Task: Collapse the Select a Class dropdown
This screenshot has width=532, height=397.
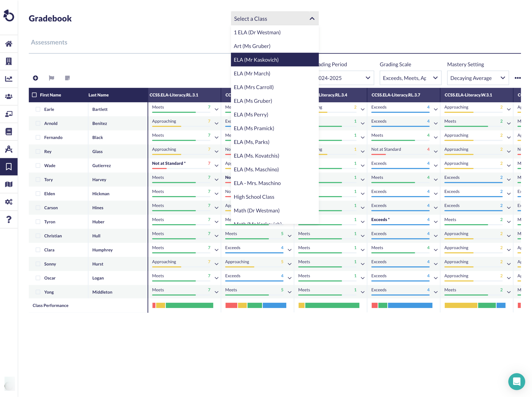Action: point(312,19)
